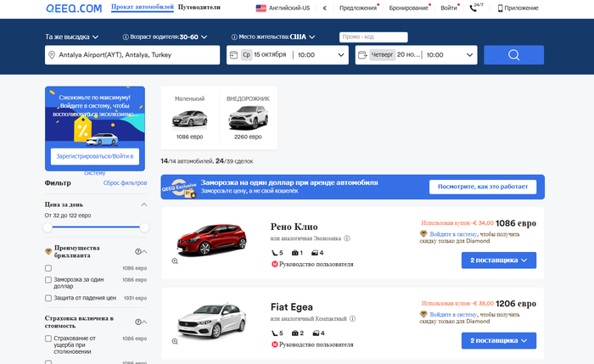This screenshot has width=594, height=364.
Task: Click the blue magnifier search button
Action: 513,55
